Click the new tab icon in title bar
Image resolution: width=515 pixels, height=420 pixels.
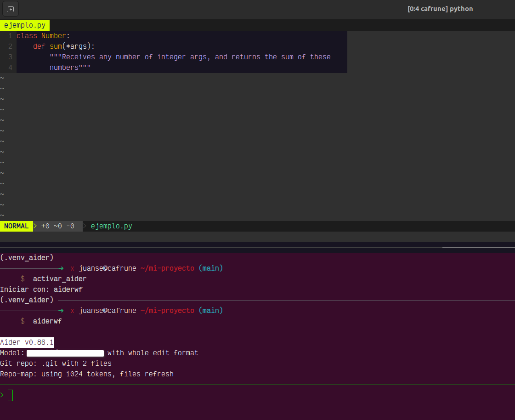[11, 9]
